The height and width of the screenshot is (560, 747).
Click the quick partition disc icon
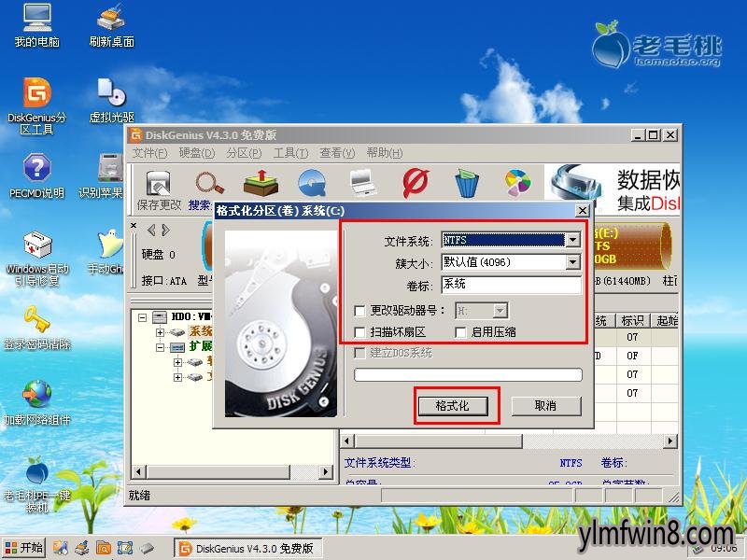[312, 183]
